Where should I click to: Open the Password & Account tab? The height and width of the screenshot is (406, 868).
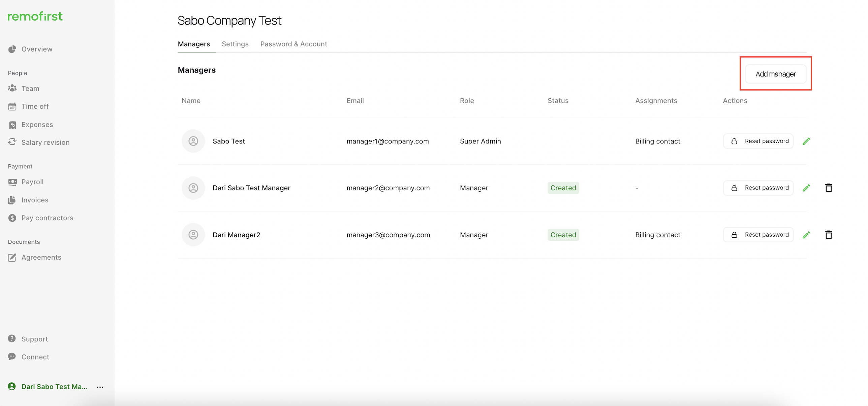(x=294, y=44)
